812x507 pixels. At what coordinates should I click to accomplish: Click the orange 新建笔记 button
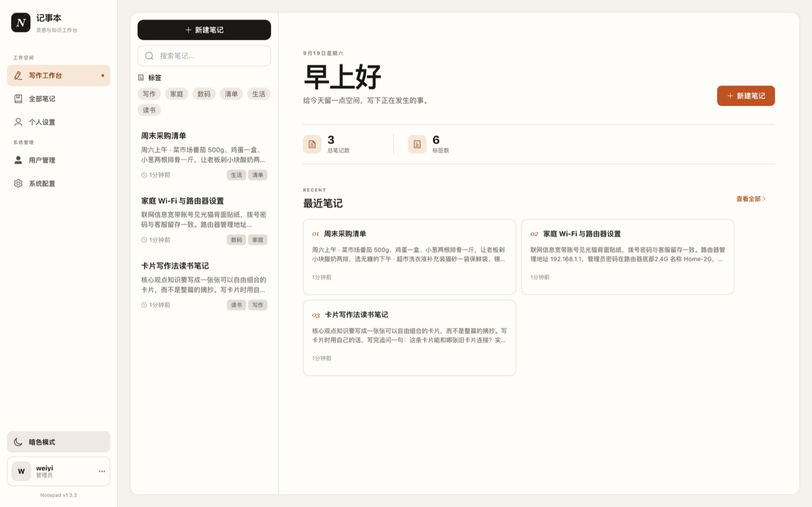click(746, 96)
